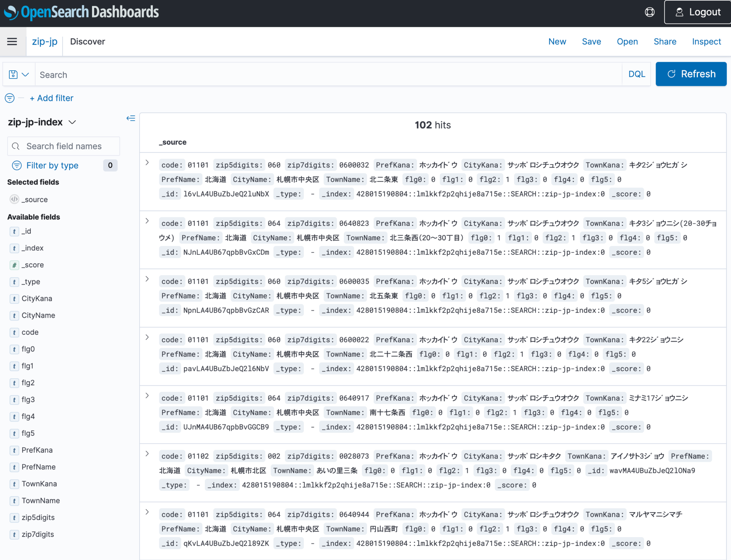Click the CityName string type icon
The image size is (731, 560).
[14, 315]
